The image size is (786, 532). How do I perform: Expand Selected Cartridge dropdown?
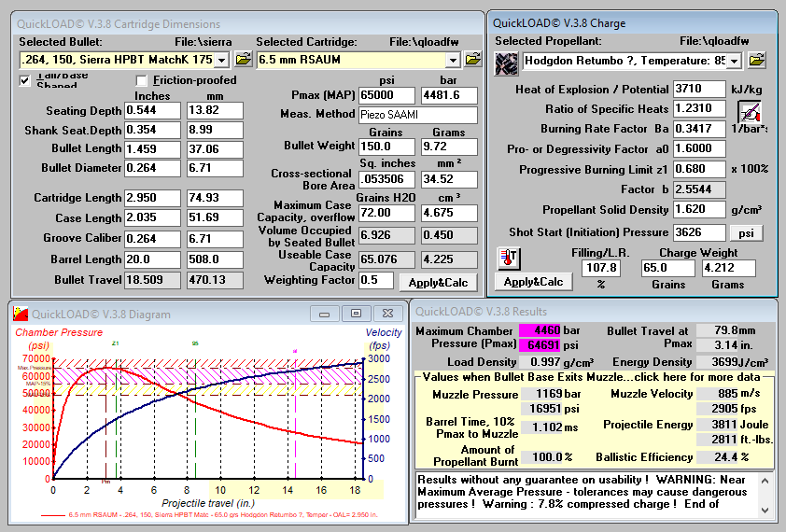click(x=453, y=60)
